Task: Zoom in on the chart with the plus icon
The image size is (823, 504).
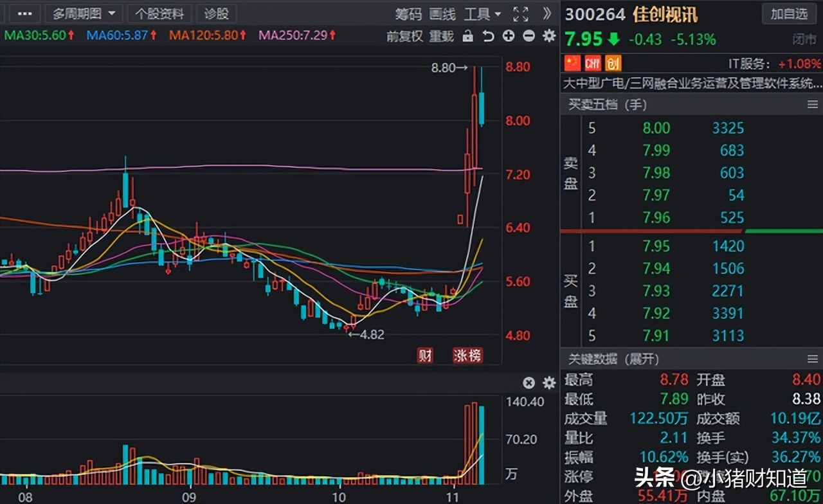Action: pos(508,37)
